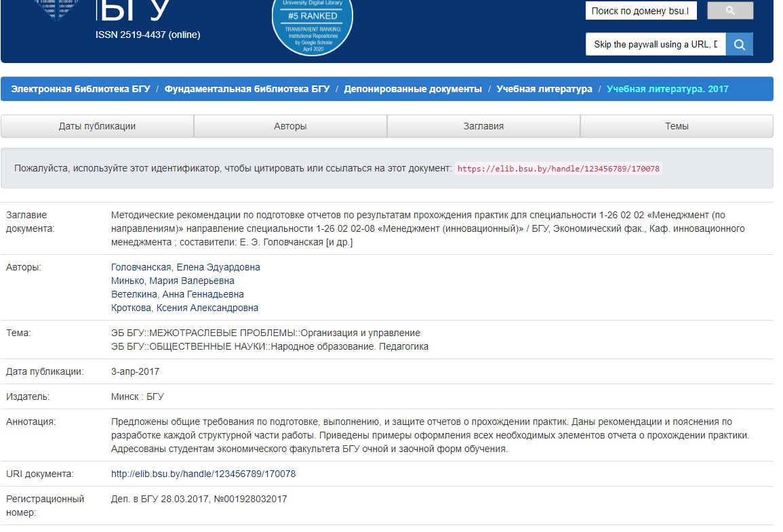
Task: Focus the 'Skip the paywall' input field
Action: tap(656, 45)
